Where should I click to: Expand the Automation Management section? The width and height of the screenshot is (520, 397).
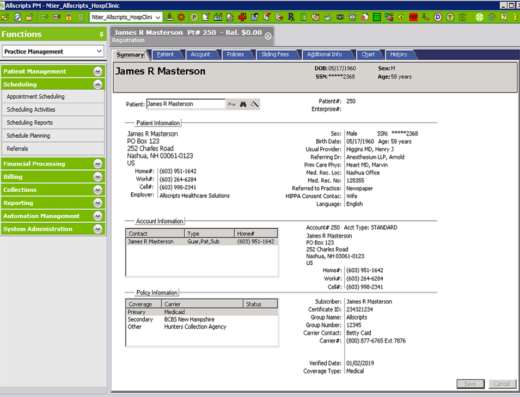click(98, 216)
